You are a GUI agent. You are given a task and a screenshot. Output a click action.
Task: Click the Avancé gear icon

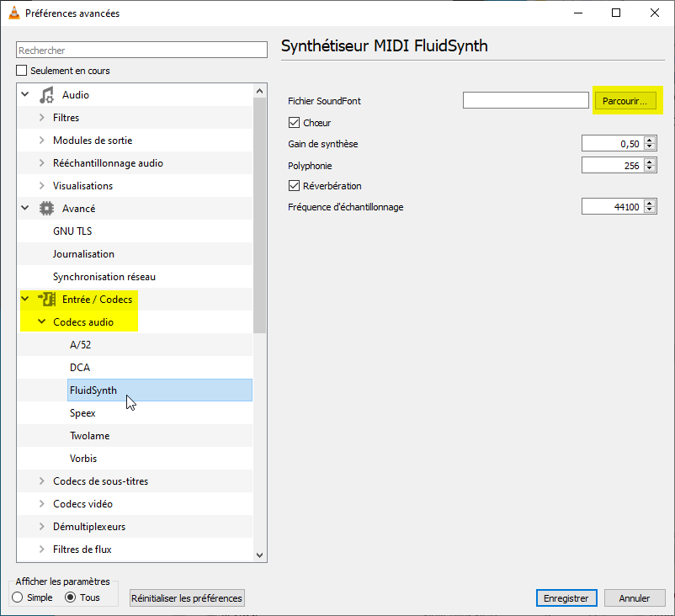click(46, 209)
